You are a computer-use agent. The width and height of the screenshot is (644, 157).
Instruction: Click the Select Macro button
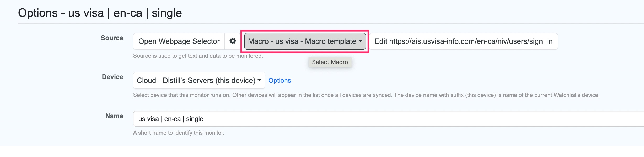330,62
